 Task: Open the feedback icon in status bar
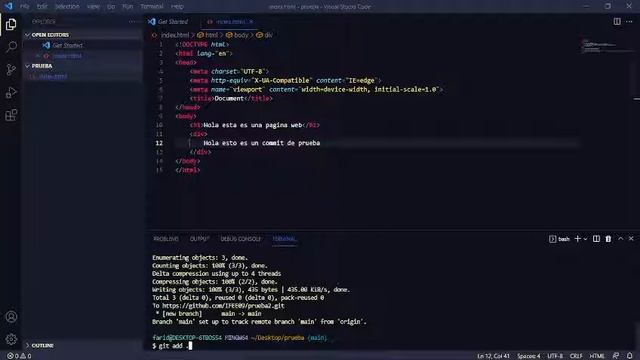[x=616, y=356]
